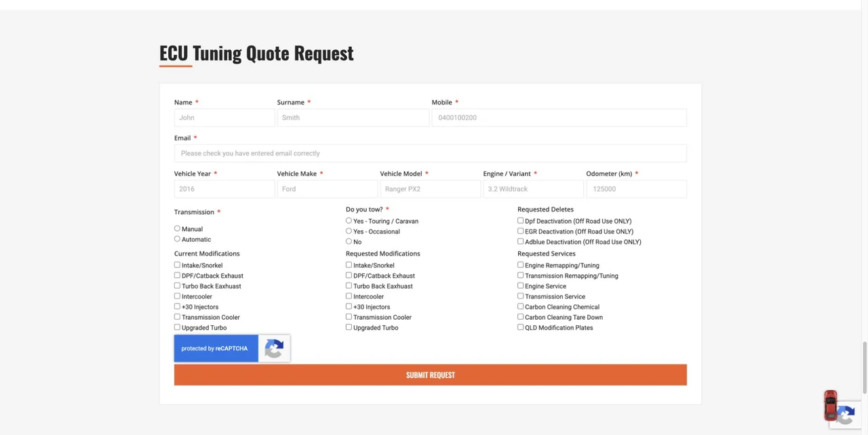Check Transmission Service option
Viewport: 868px width, 435px height.
point(520,295)
